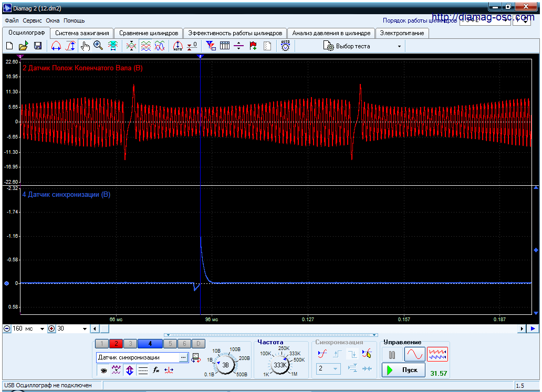Activate the hand pan tool
Screen dimensions: 542x392
pos(85,46)
